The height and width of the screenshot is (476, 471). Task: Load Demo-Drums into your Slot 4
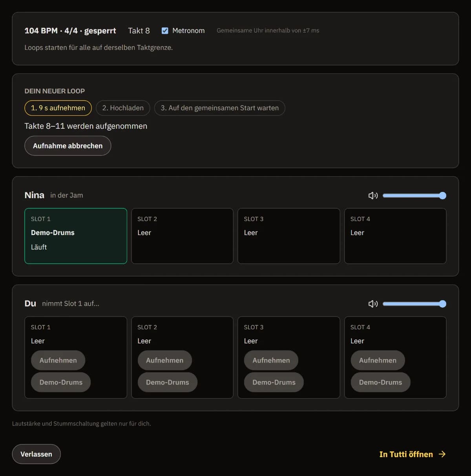pyautogui.click(x=380, y=382)
